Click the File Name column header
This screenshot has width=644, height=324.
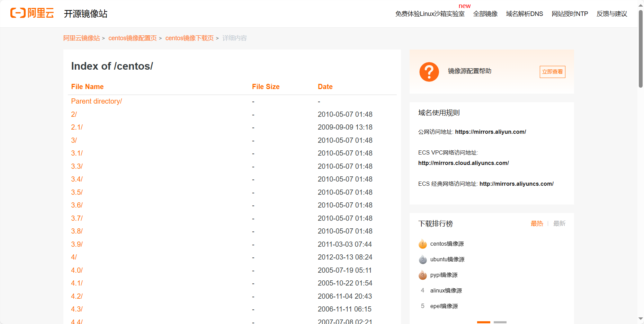click(87, 87)
